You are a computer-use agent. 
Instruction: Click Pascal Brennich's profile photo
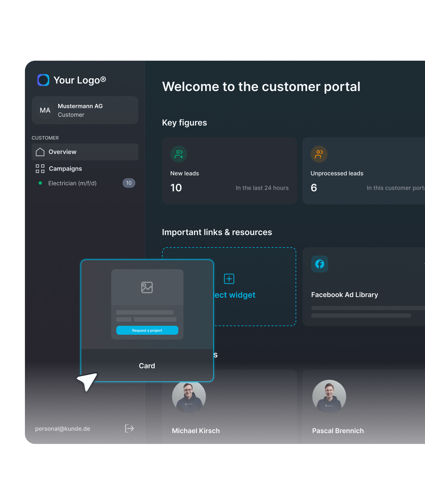329,396
